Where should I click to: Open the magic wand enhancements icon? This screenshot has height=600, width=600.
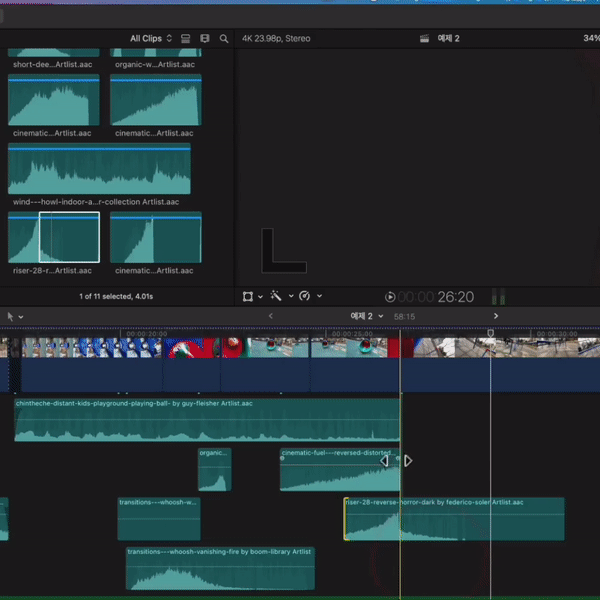coord(276,296)
